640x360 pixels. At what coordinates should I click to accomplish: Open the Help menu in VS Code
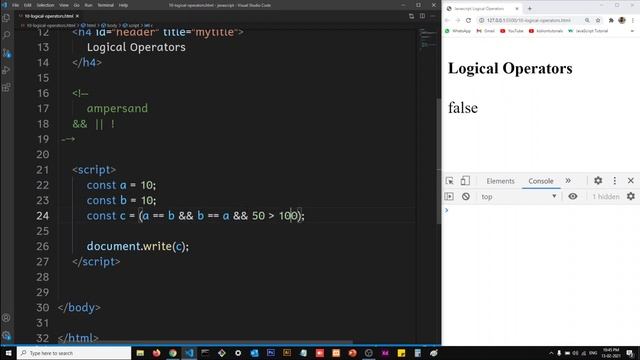pyautogui.click(x=123, y=5)
